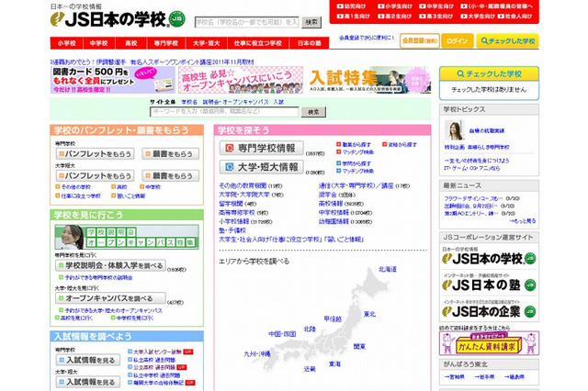This screenshot has width=588, height=391.
Task: Click the 検索 button next to 学校名 field
Action: (311, 22)
